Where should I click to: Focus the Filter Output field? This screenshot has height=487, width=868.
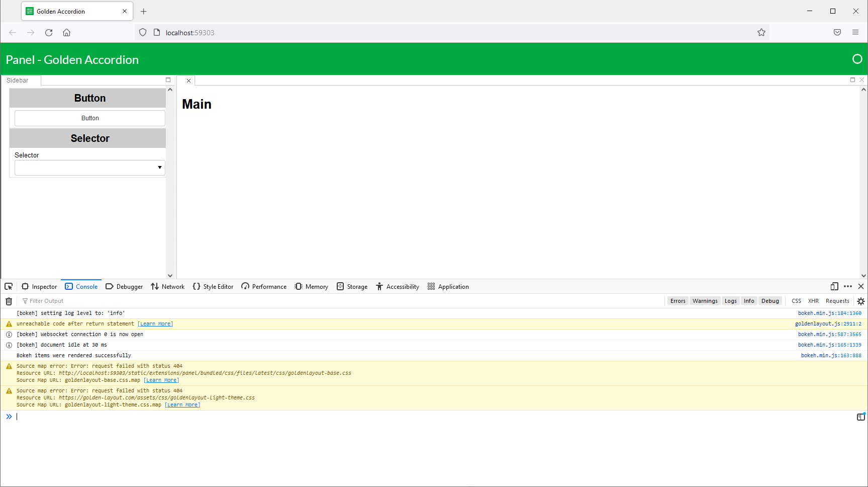click(342, 301)
